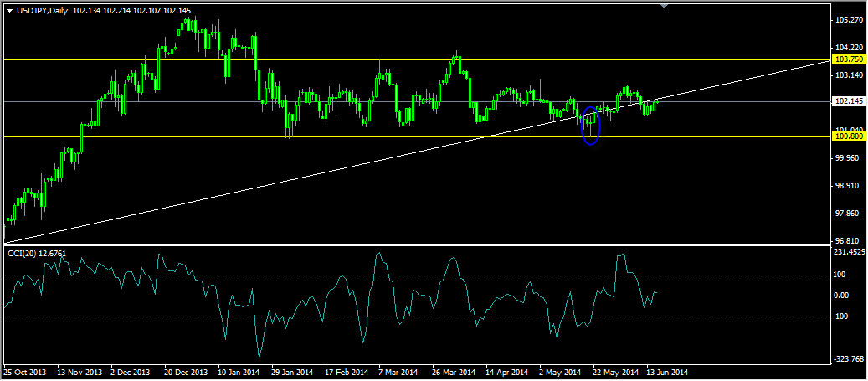Select the upper yellow horizontal line at 103.750
Viewport: 868px width, 381px height.
(416, 59)
